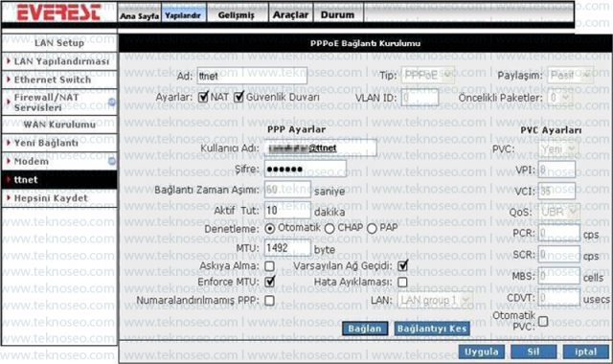Click the Şifre password field
The width and height of the screenshot is (613, 364).
(305, 169)
